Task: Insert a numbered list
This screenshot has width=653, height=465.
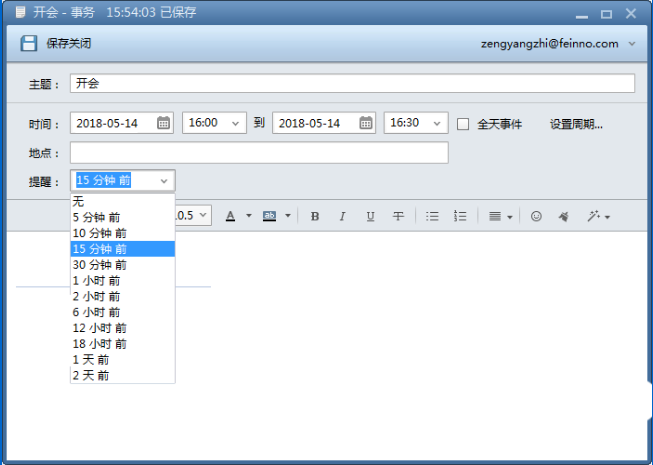Action: tap(460, 216)
